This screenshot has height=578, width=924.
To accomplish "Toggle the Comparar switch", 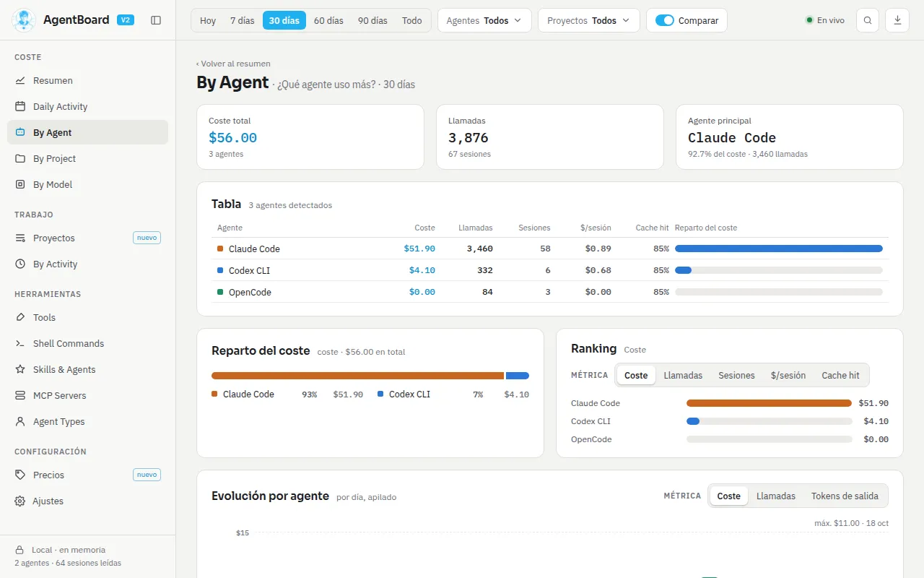I will 664,20.
